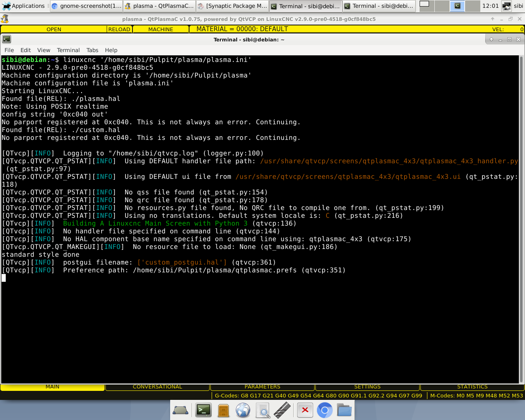Switch to QtPlasmaC SETTINGS tab

point(367,387)
